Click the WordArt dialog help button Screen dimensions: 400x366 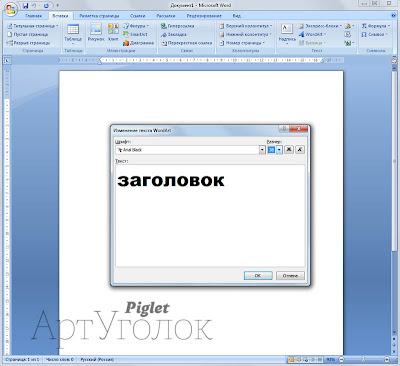click(x=284, y=129)
